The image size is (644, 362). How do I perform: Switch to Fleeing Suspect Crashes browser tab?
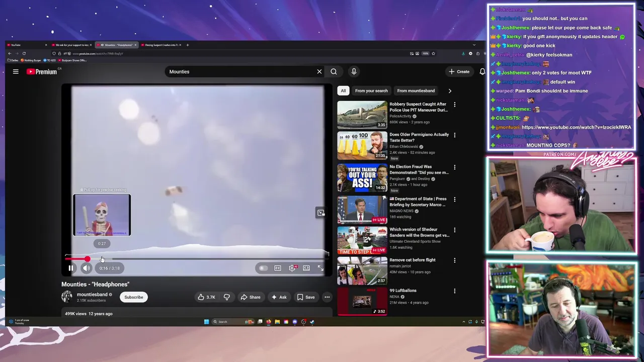coord(161,45)
